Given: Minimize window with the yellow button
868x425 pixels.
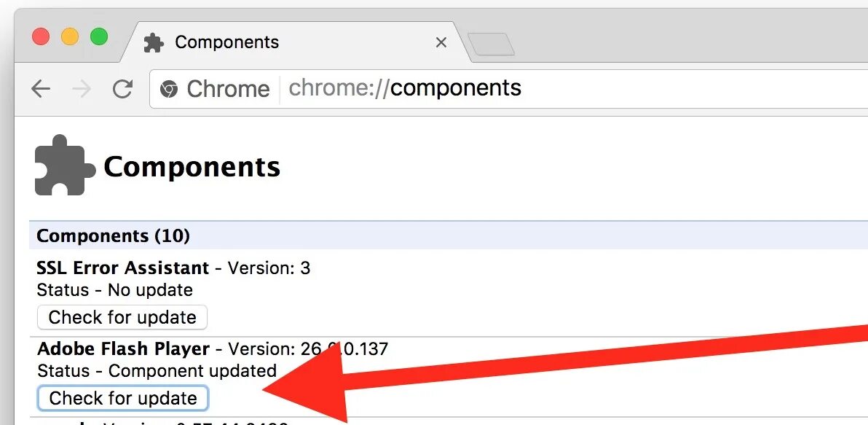Looking at the screenshot, I should [70, 36].
